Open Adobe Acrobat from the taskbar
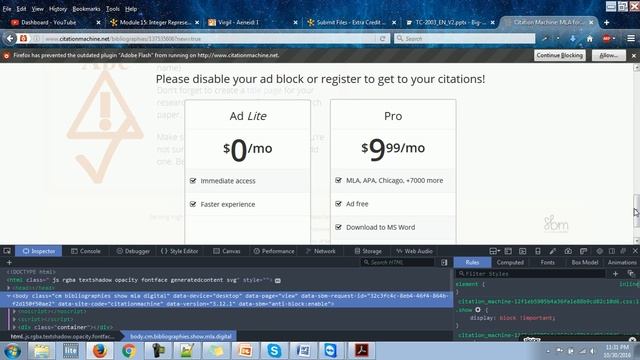The image size is (640, 360). (361, 350)
